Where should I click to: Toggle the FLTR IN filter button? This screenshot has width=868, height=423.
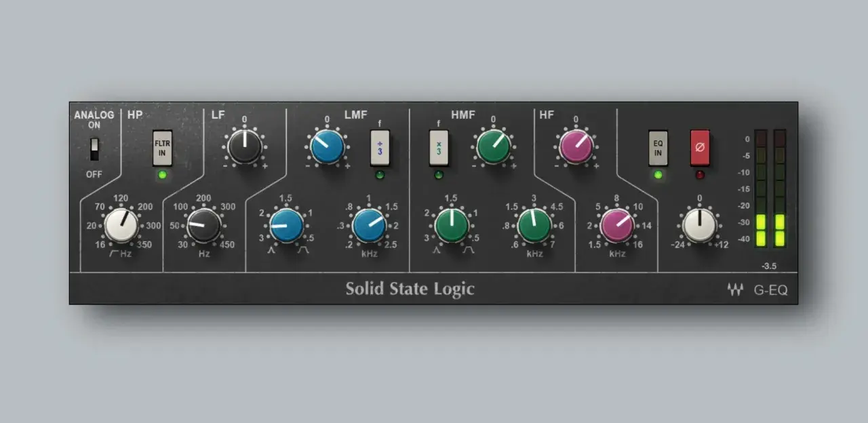click(x=162, y=148)
